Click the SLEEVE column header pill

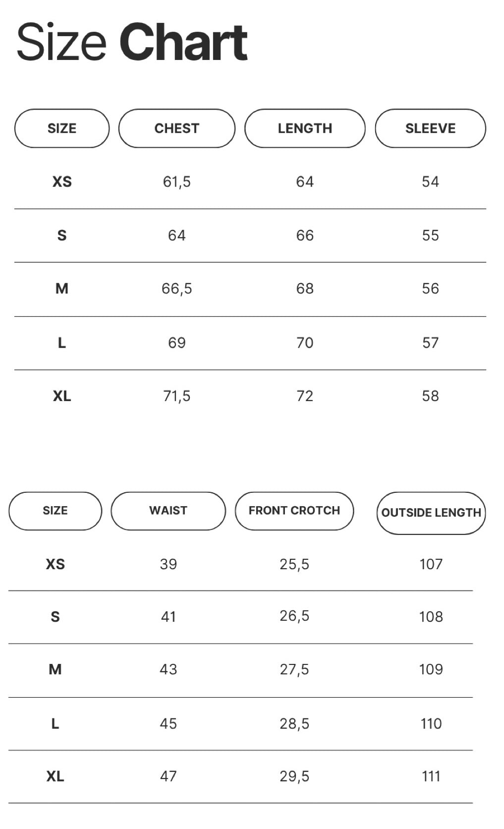pos(430,128)
